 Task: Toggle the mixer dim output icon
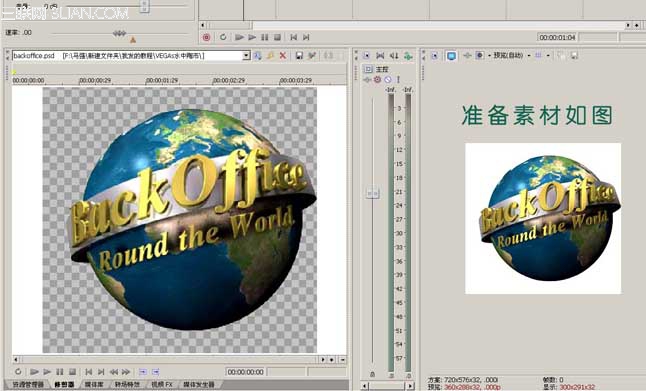tap(393, 56)
